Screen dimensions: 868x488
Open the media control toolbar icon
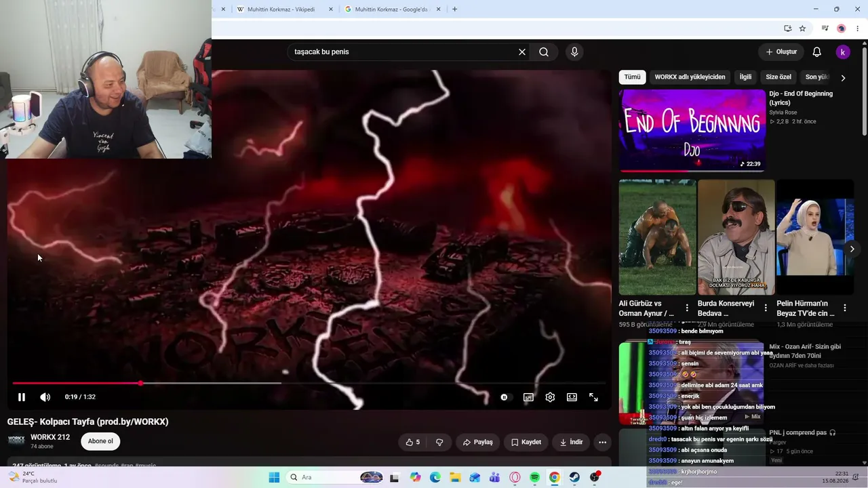point(825,28)
